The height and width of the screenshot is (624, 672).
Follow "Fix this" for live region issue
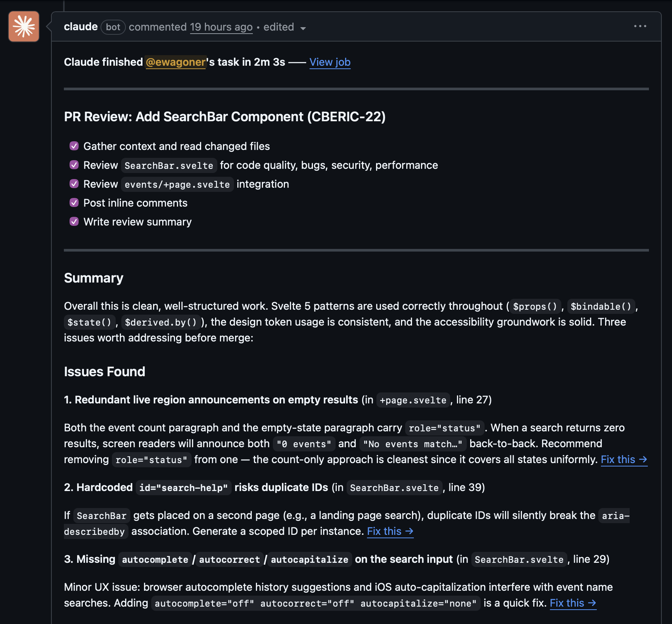(623, 460)
